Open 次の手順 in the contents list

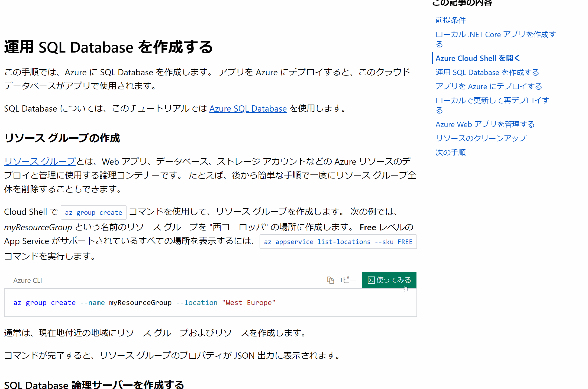(x=451, y=153)
